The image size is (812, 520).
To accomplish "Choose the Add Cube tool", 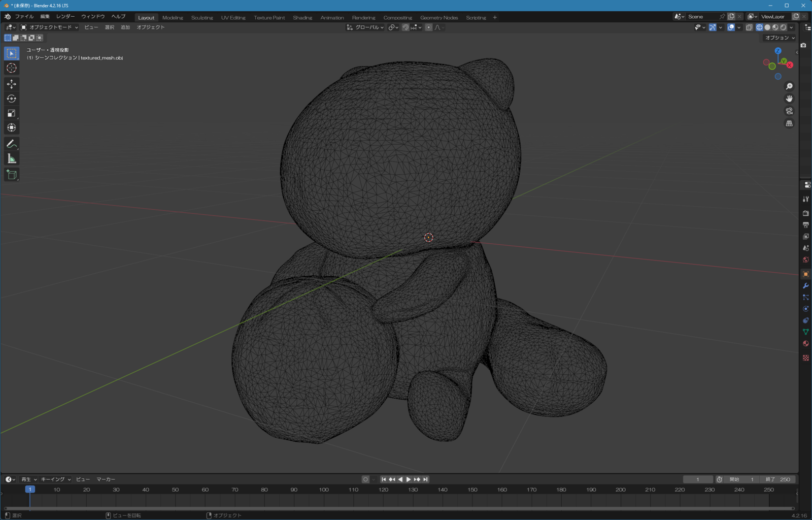I will (x=12, y=175).
